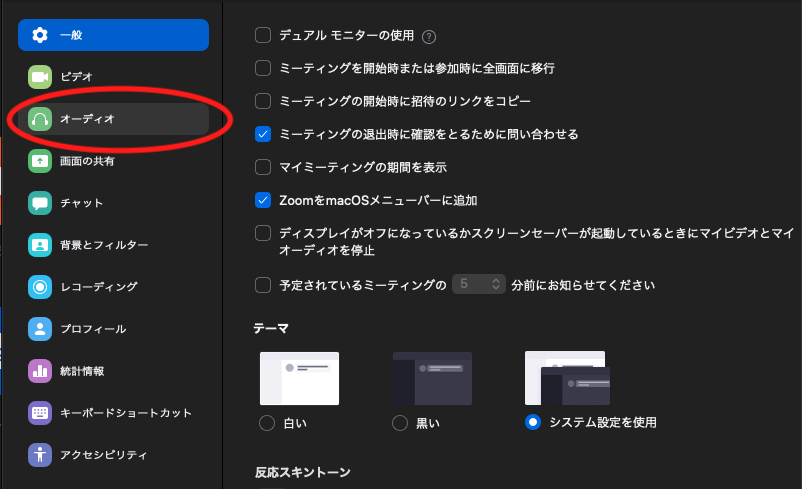Select the Audio headphones icon
Screen dimensions: 802x489
pos(40,119)
